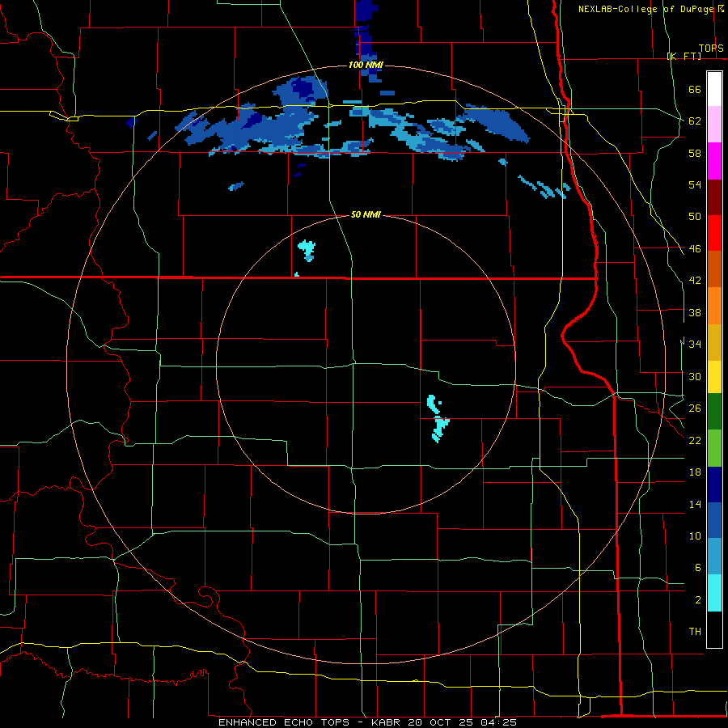Click the orange 38-42 kft legend swatch
The image size is (728, 728).
[x=714, y=306]
